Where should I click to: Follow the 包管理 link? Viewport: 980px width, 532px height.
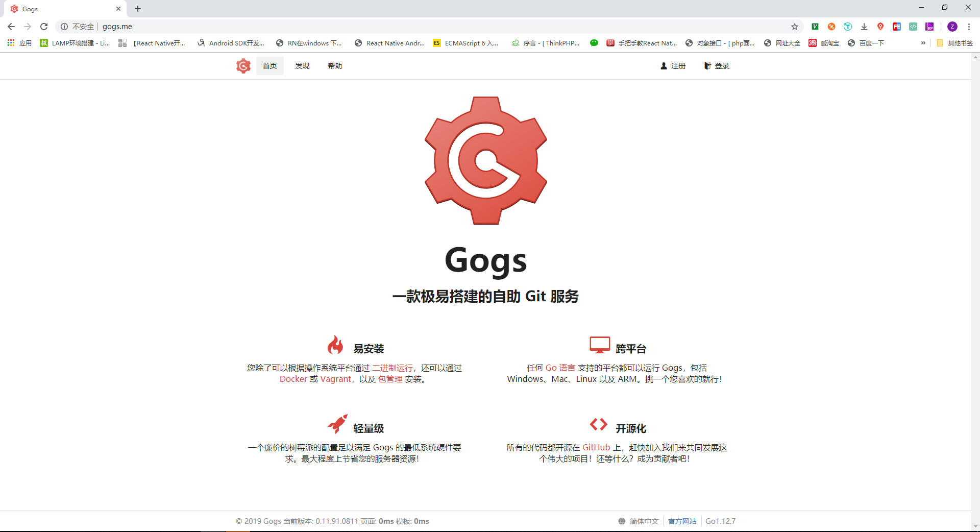click(x=390, y=379)
